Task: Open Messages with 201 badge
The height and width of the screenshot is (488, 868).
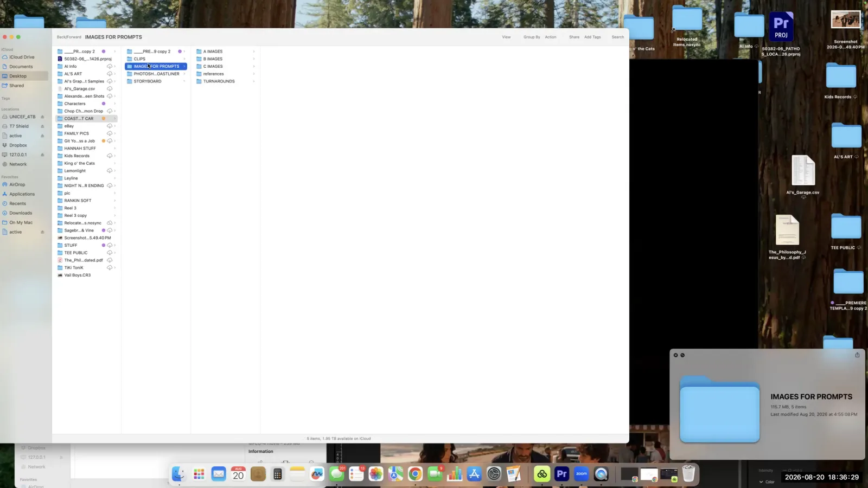Action: pos(336,474)
